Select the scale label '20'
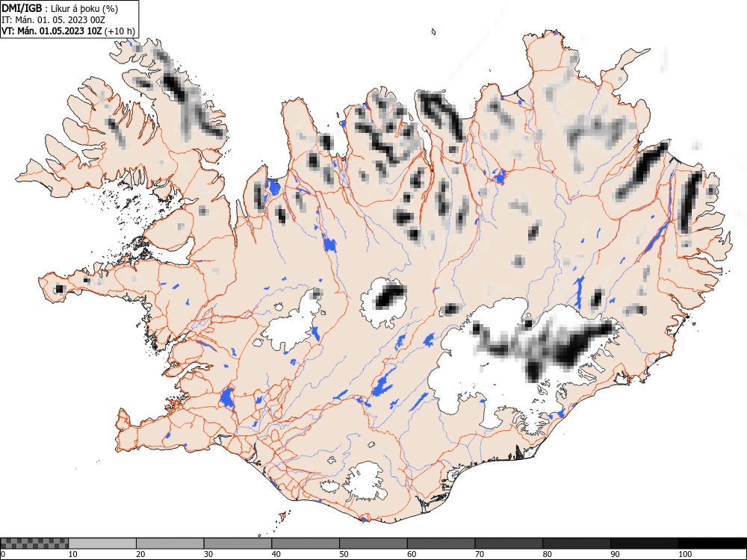747x560 pixels. (x=140, y=554)
